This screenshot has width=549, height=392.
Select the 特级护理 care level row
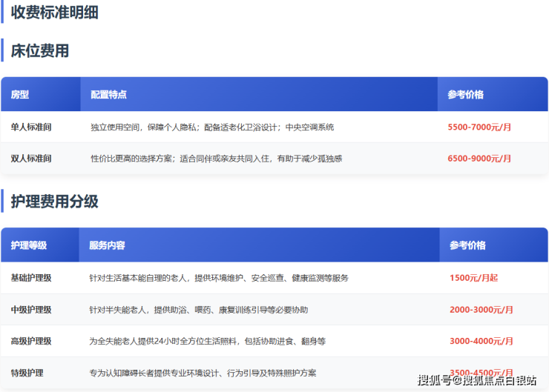(27, 373)
